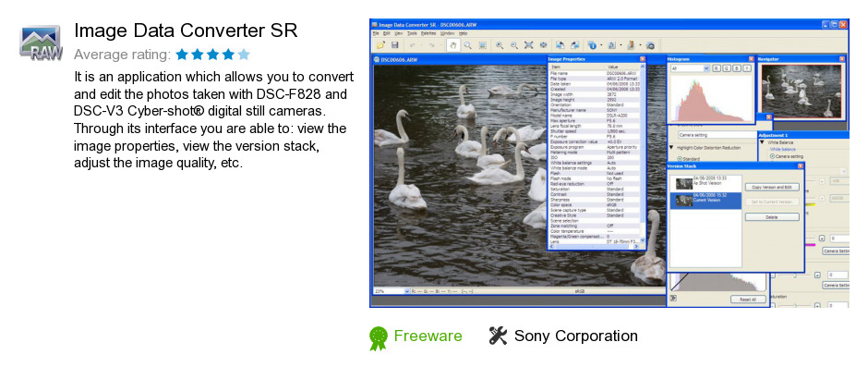The image size is (868, 379).
Task: Open the 'Camera setting' combo box
Action: pos(718,135)
